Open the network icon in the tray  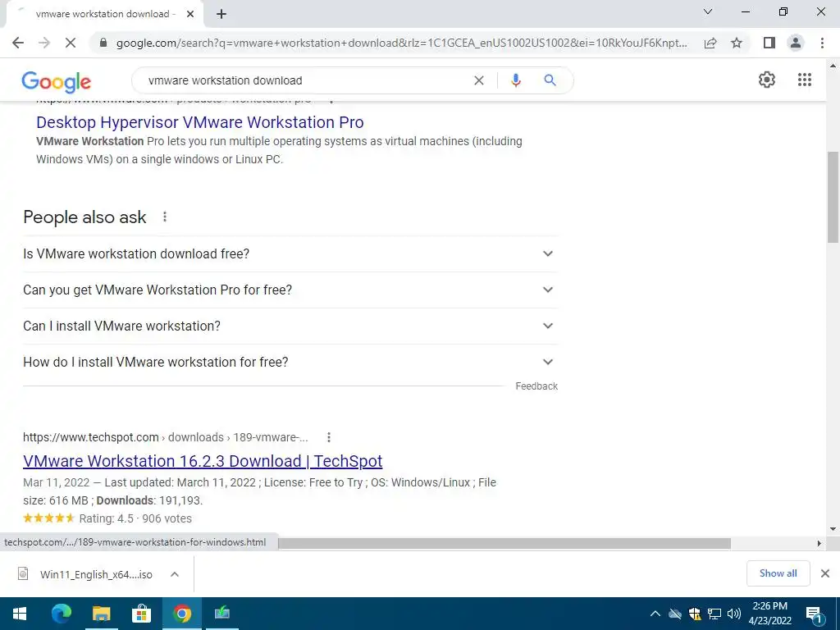pyautogui.click(x=714, y=614)
